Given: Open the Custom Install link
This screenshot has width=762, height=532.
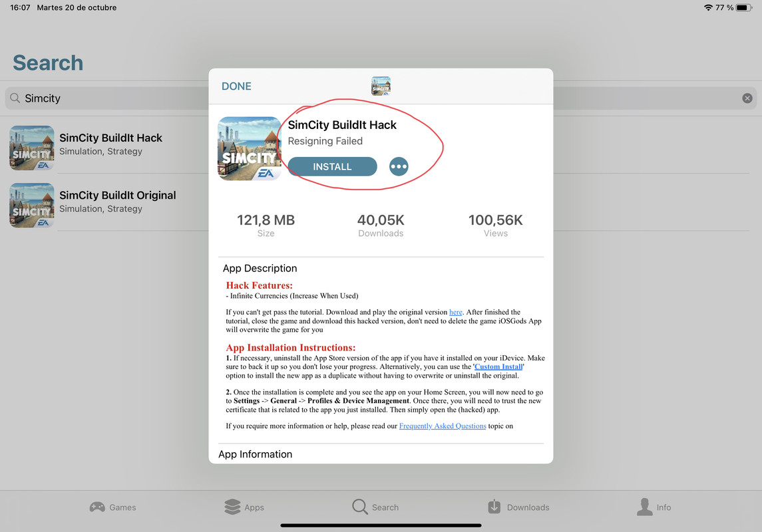Looking at the screenshot, I should (x=498, y=366).
